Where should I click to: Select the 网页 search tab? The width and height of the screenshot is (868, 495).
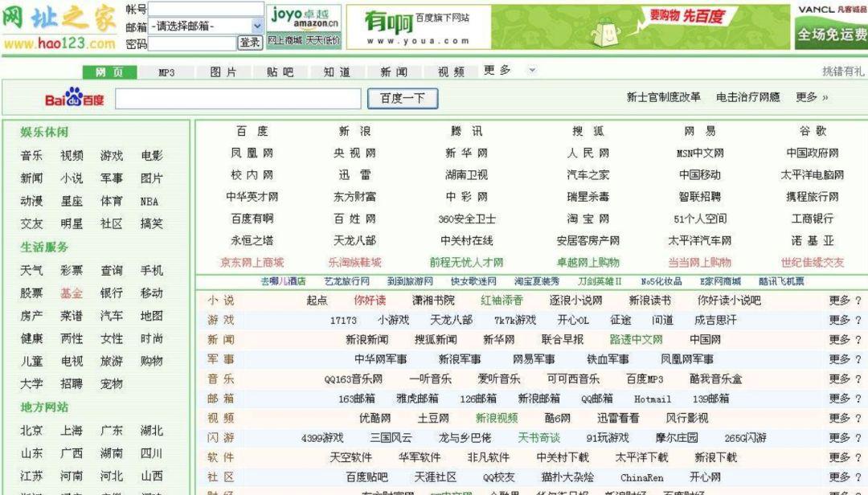click(x=109, y=72)
